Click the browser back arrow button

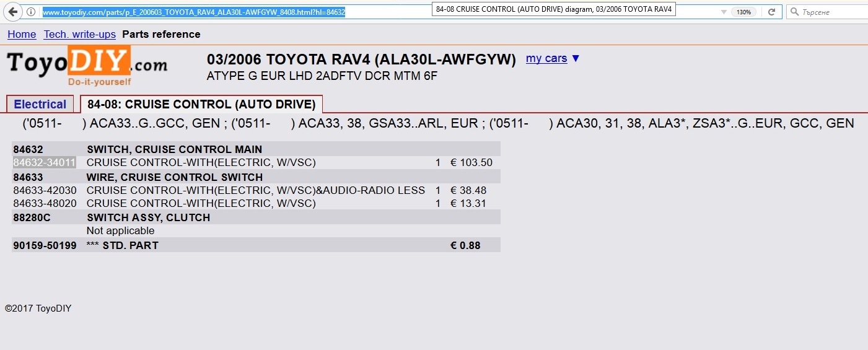[x=13, y=12]
